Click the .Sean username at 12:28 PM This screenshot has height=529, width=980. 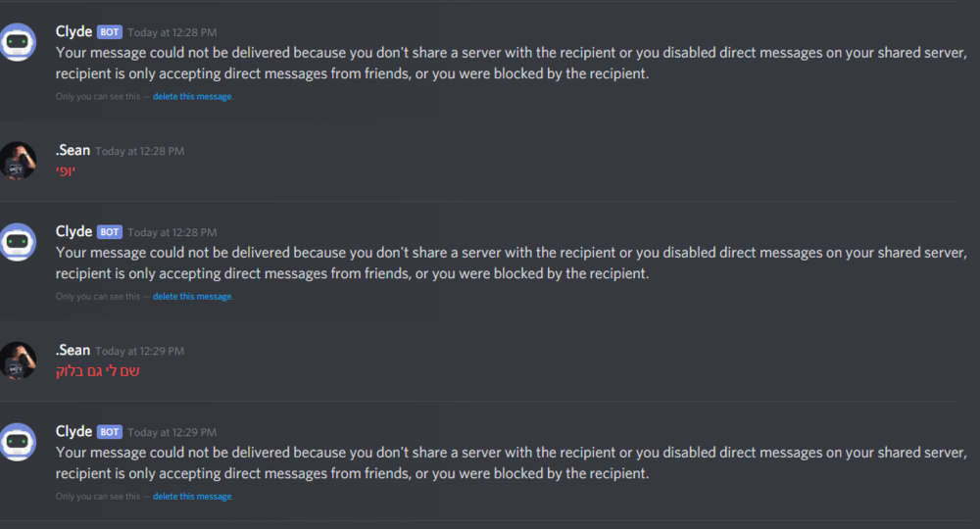click(73, 151)
